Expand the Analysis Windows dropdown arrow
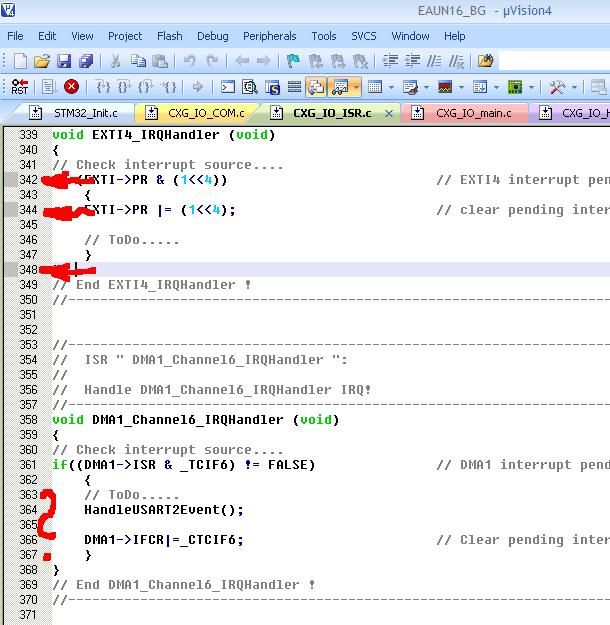The image size is (610, 625). 461,87
